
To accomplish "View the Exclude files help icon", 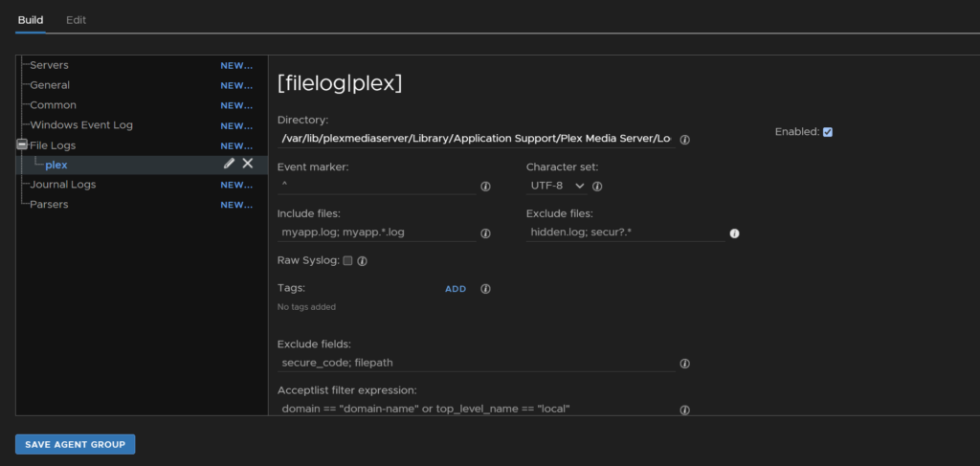I will (734, 233).
